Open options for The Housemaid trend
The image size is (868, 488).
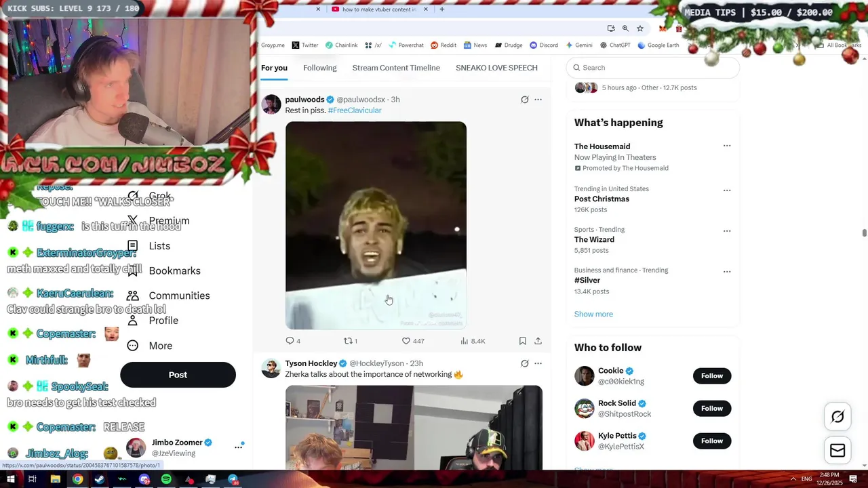point(727,146)
